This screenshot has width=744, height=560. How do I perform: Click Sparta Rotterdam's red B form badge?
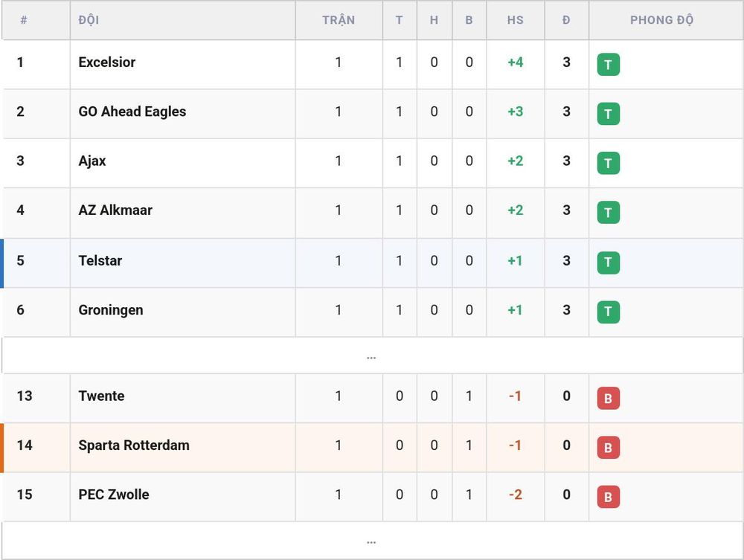pyautogui.click(x=609, y=448)
